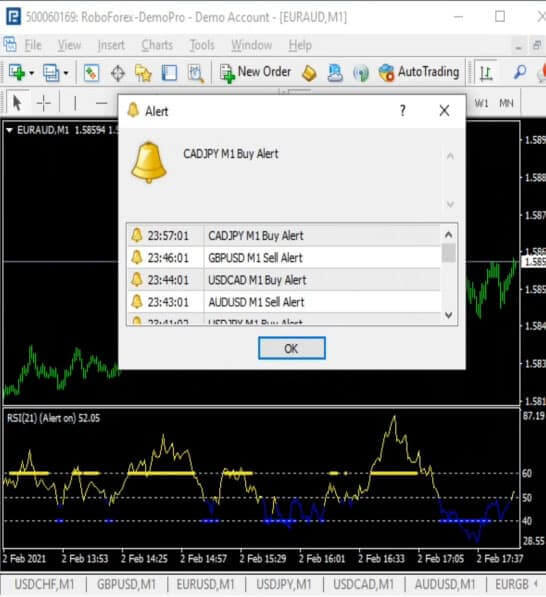Open the Profiles icon dropdown arrow

click(66, 73)
